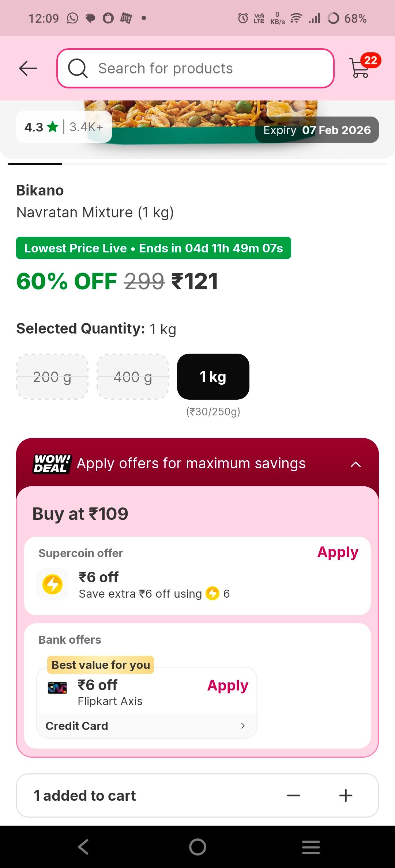Increase cart quantity with plus button
395x868 pixels.
(x=346, y=795)
